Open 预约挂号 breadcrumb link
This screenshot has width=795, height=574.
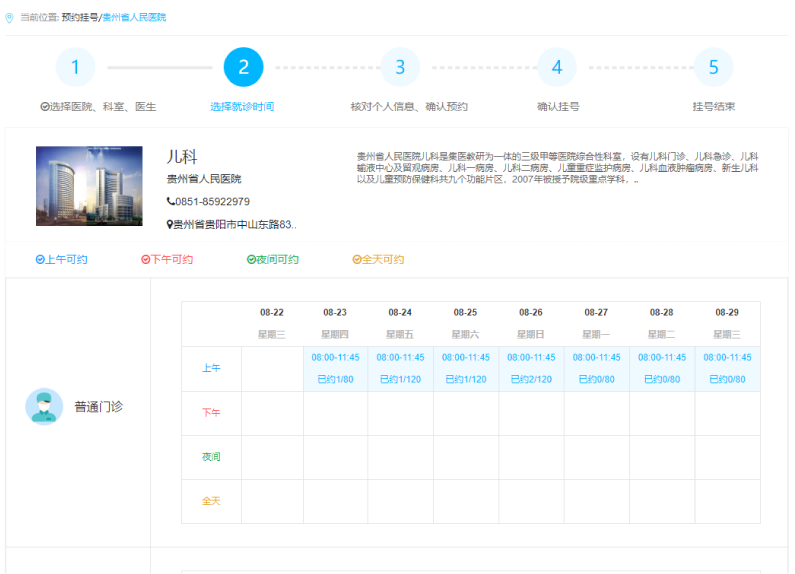[80, 18]
